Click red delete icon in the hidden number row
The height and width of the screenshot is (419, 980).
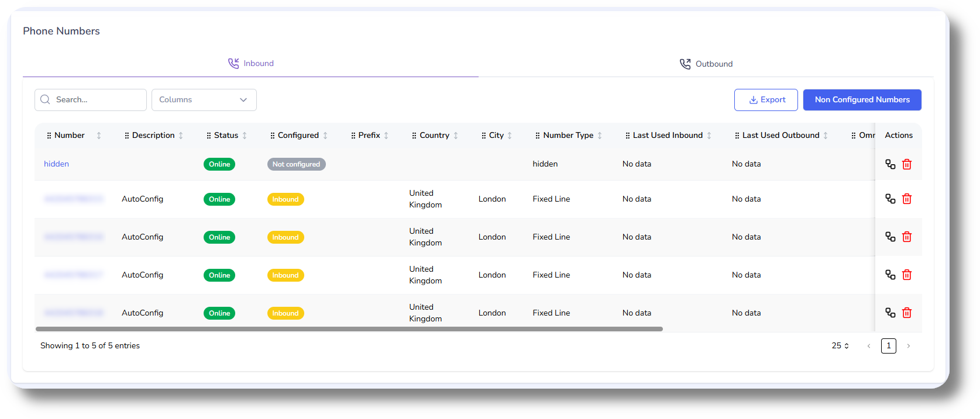coord(906,164)
